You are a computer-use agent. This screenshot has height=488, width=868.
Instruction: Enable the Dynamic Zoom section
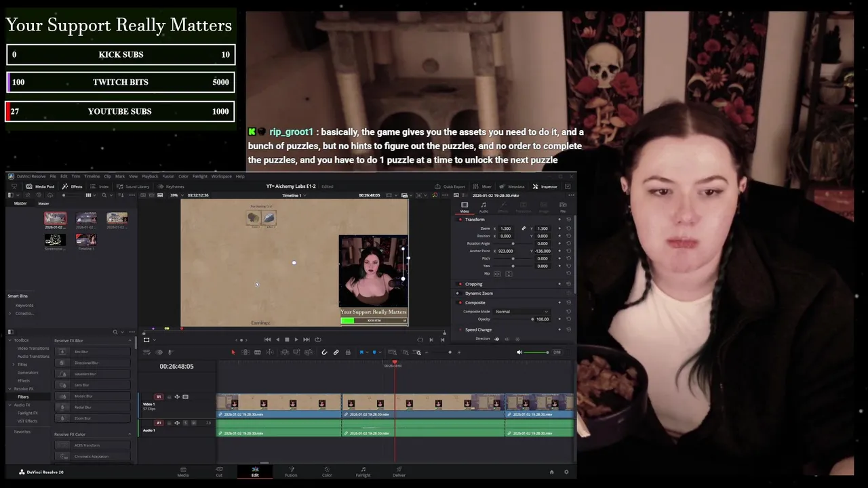(x=458, y=293)
